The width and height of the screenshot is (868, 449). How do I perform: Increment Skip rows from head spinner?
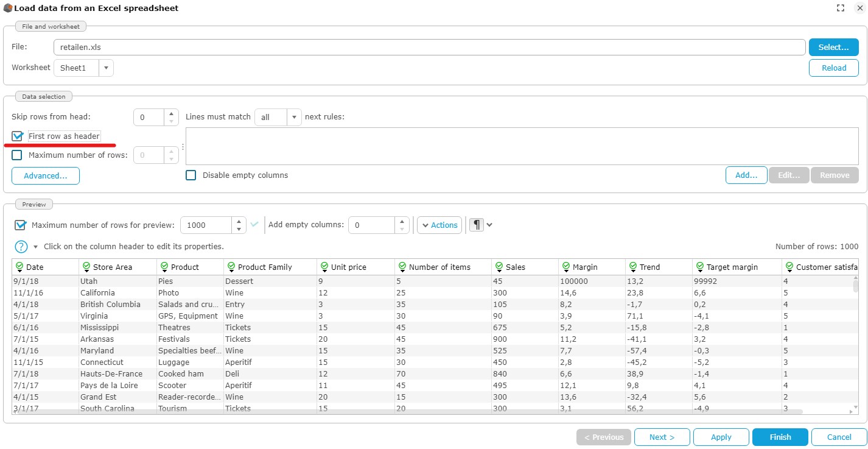coord(172,113)
